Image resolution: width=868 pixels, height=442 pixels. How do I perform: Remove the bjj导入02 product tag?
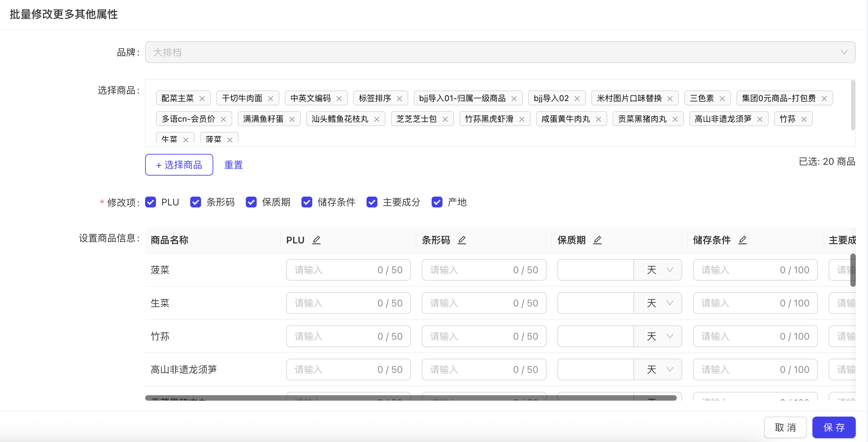[x=577, y=99]
